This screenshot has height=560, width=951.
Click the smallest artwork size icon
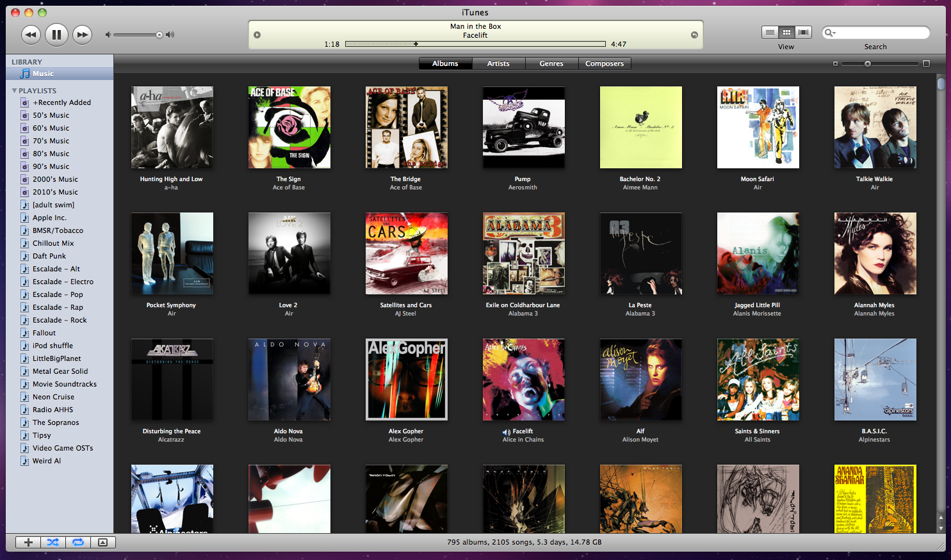[x=835, y=63]
